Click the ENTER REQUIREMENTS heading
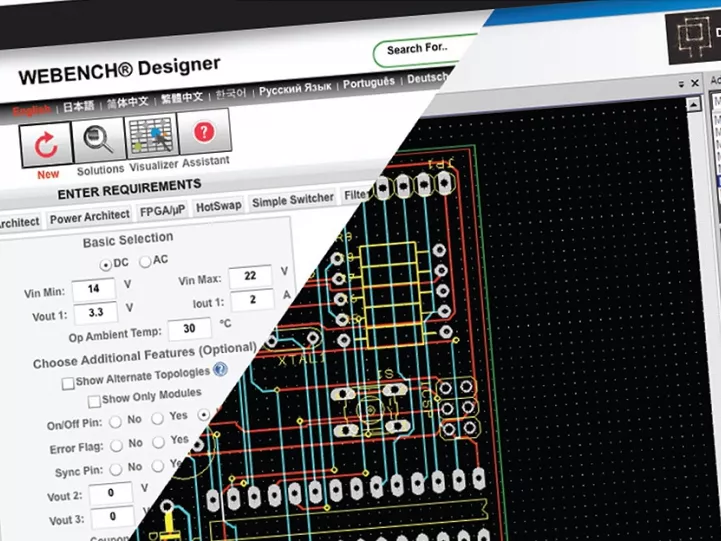The image size is (721, 541). pyautogui.click(x=130, y=189)
